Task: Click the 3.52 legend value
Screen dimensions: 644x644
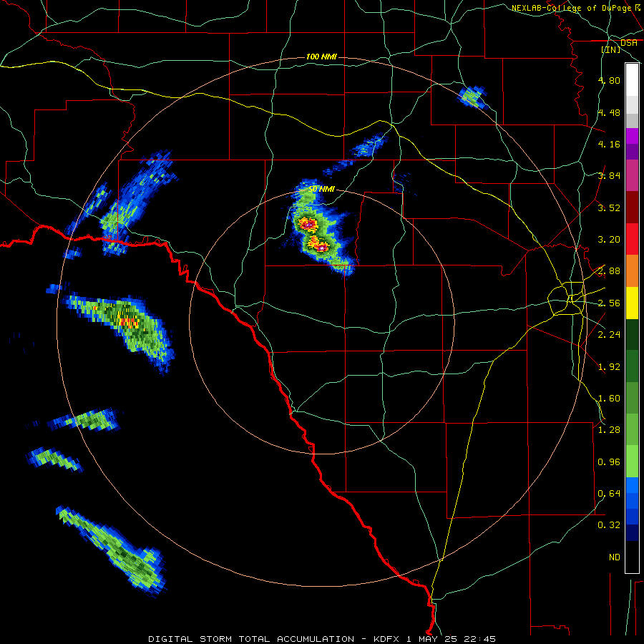Action: click(609, 208)
